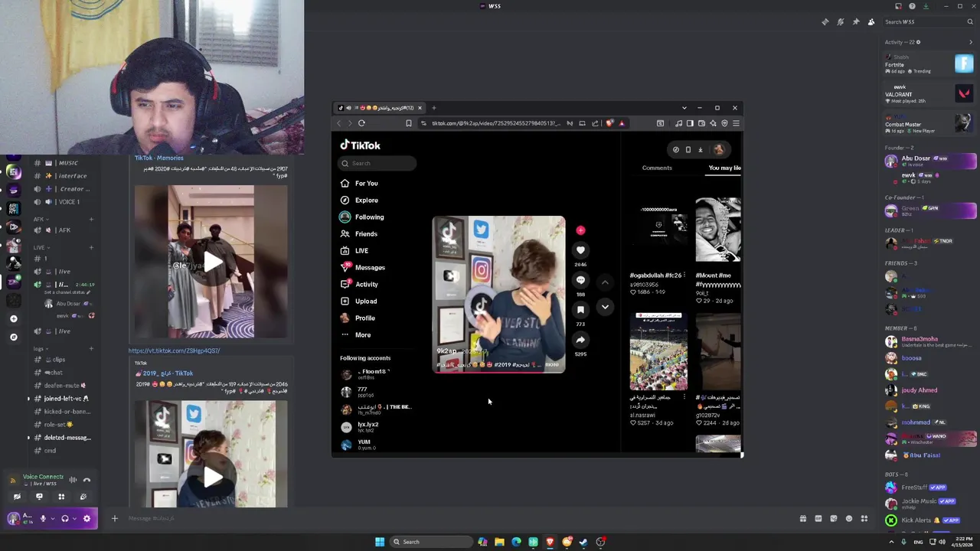Open the vt.tiktok.com link in chat
Image resolution: width=980 pixels, height=551 pixels.
click(174, 350)
